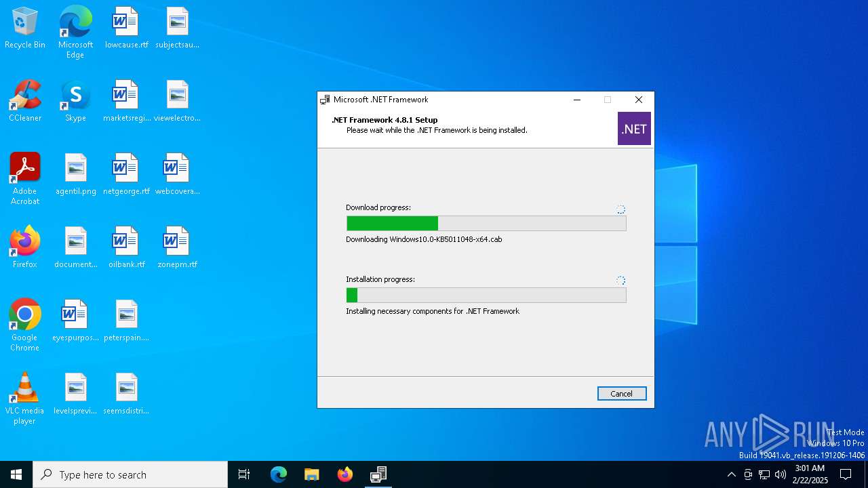Minimize the Microsoft .NET Framework window
This screenshot has width=868, height=488.
577,100
